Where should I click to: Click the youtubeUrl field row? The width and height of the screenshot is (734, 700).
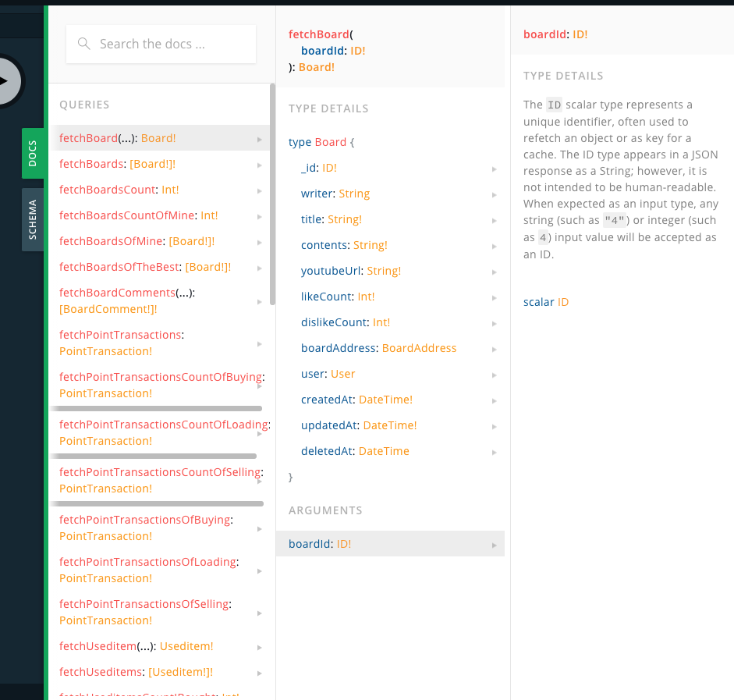[351, 271]
